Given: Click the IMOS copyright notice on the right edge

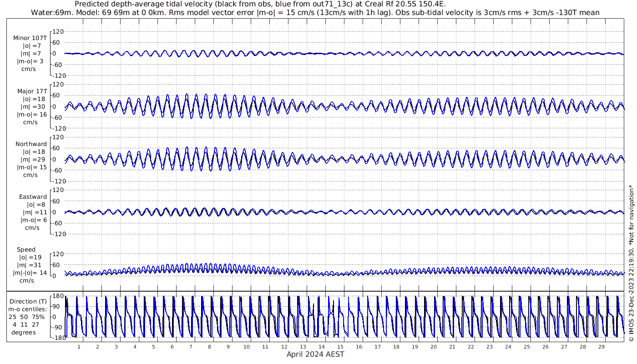Looking at the screenshot, I should tap(631, 263).
